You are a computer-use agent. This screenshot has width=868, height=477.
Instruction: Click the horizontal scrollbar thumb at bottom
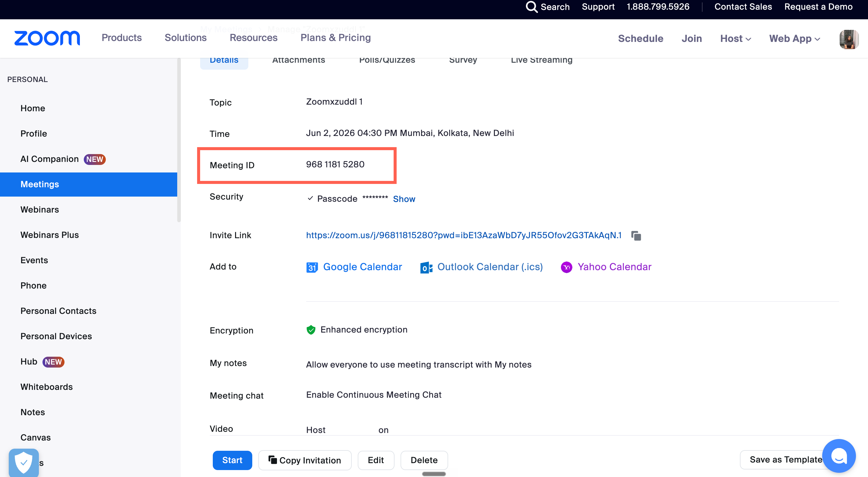434,474
